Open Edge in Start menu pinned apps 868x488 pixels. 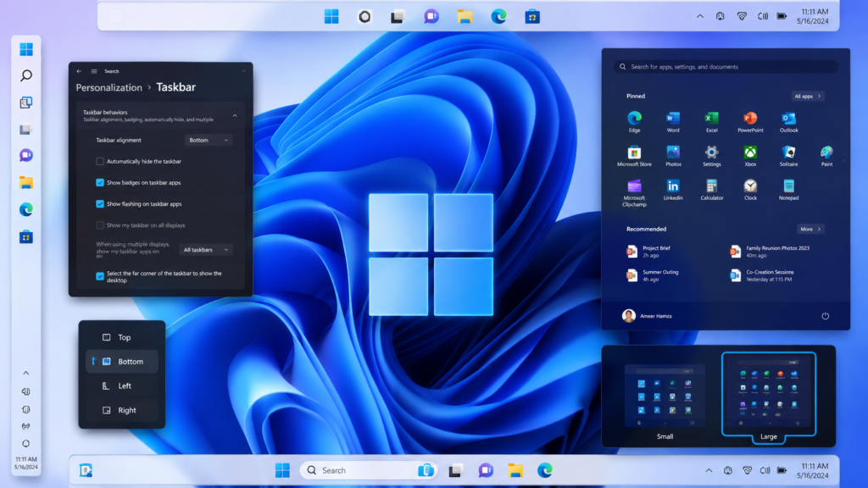click(x=634, y=121)
